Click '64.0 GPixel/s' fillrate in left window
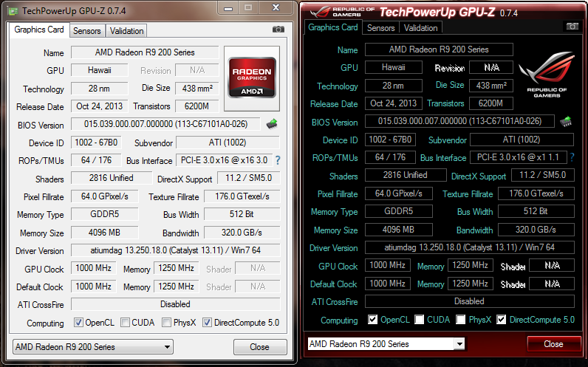Image resolution: width=588 pixels, height=367 pixels. (x=105, y=196)
